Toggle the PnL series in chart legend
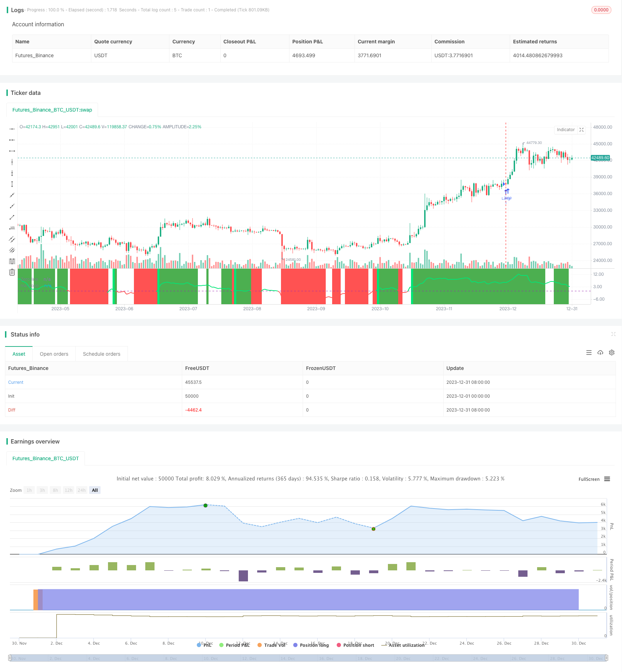 pos(204,645)
